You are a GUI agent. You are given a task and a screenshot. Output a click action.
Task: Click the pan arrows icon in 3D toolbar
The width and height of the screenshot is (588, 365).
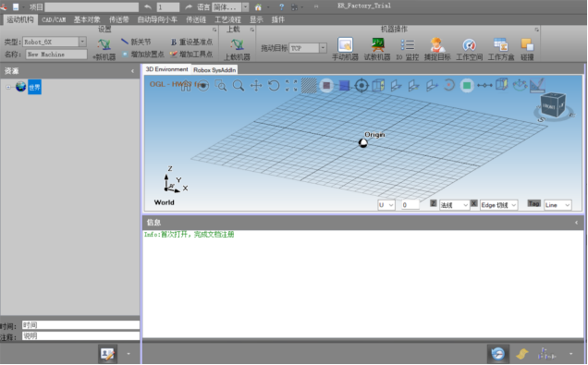tap(256, 85)
